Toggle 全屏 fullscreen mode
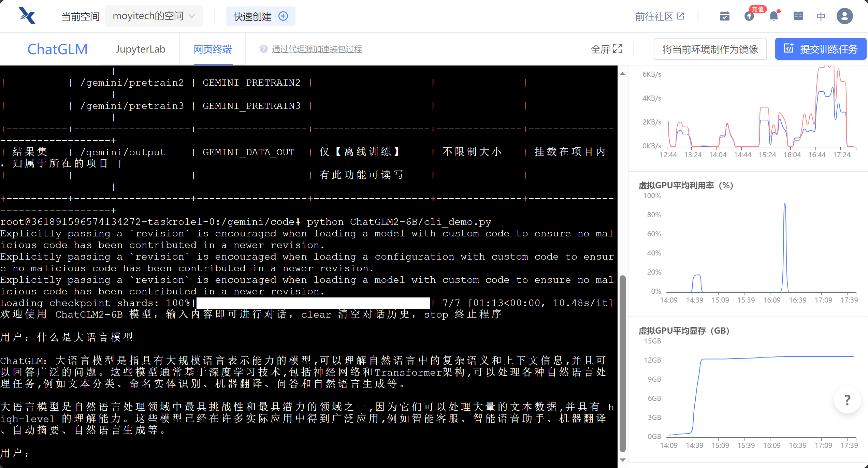 click(x=607, y=49)
